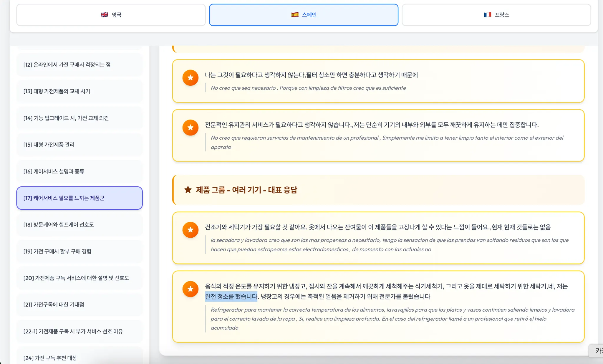603x364 pixels.
Task: Click the UK flag icon
Action: pyautogui.click(x=104, y=15)
